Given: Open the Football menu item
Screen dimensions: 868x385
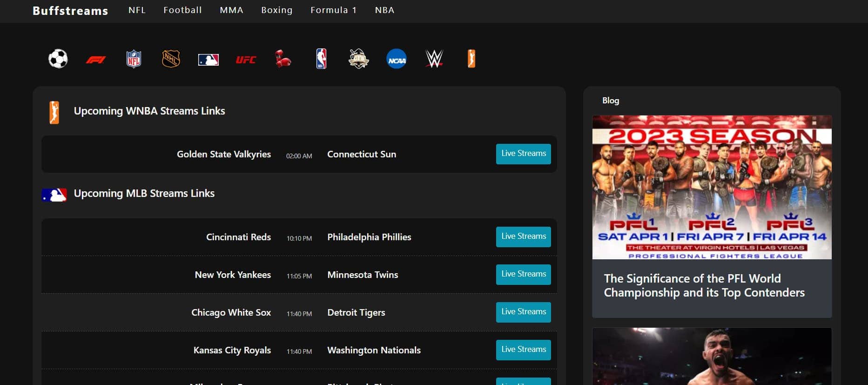Looking at the screenshot, I should point(182,10).
